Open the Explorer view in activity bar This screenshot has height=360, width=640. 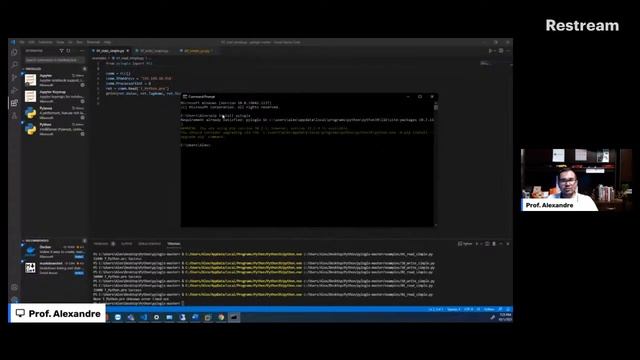(15, 52)
